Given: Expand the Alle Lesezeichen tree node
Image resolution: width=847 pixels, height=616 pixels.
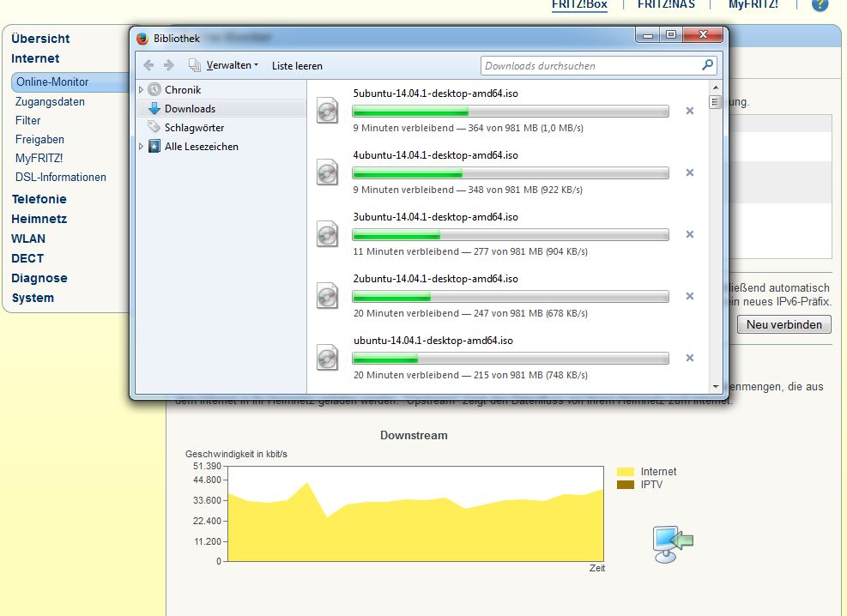Looking at the screenshot, I should 141,147.
